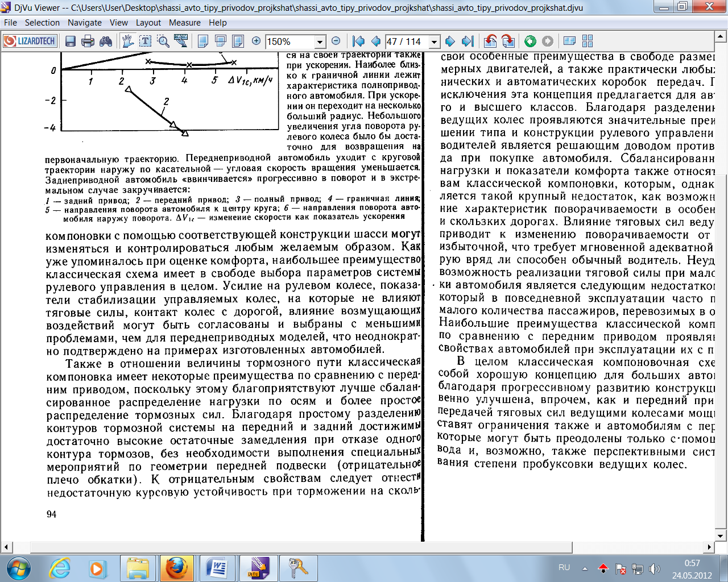Screen dimensions: 728x582
Task: Switch to single page layout icon
Action: [203, 41]
